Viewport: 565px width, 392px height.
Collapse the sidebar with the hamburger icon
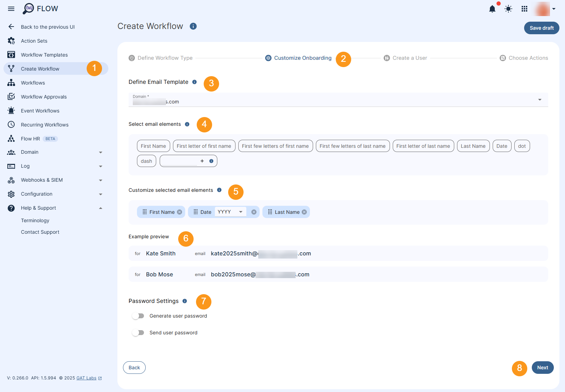click(11, 9)
